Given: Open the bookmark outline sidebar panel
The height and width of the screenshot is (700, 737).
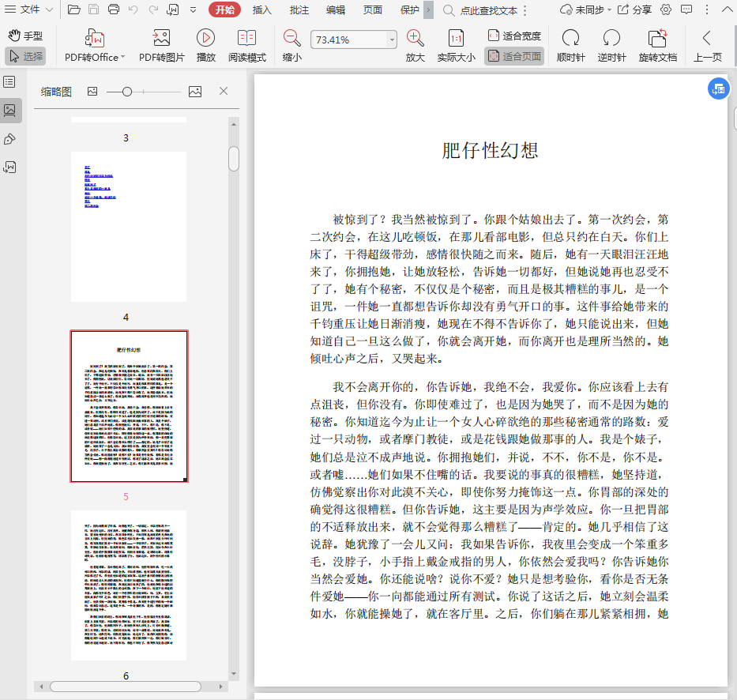Looking at the screenshot, I should (9, 82).
